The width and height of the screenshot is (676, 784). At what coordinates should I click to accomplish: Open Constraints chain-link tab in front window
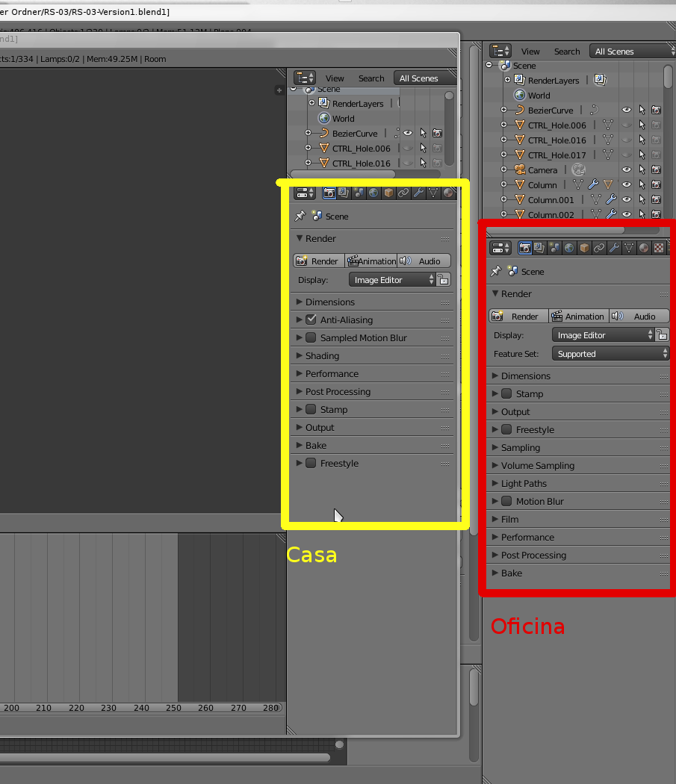coord(403,193)
